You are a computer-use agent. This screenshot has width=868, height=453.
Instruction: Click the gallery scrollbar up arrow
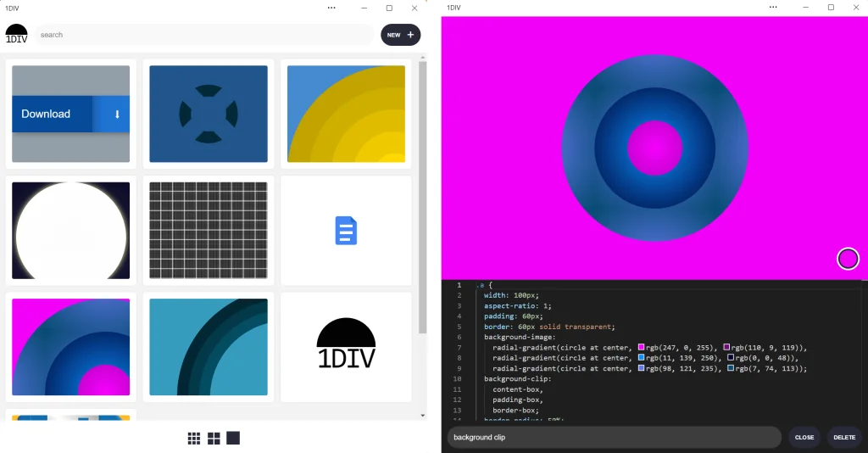422,58
